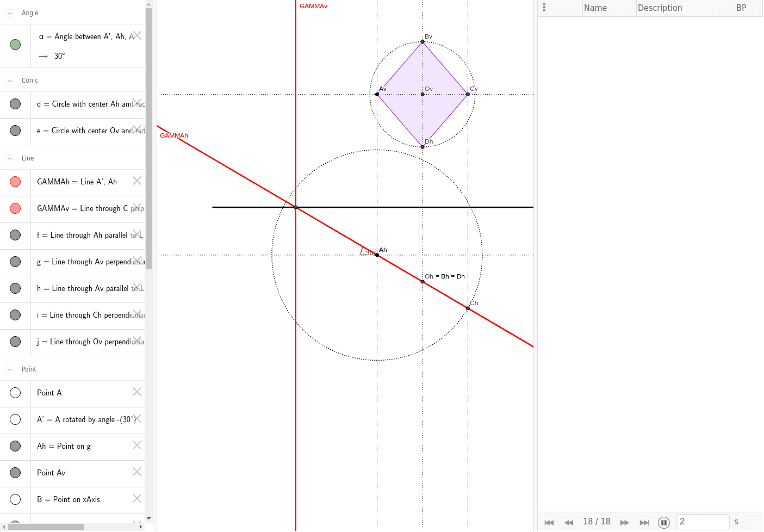Collapse the Point category
The image size is (764, 532).
[10, 369]
